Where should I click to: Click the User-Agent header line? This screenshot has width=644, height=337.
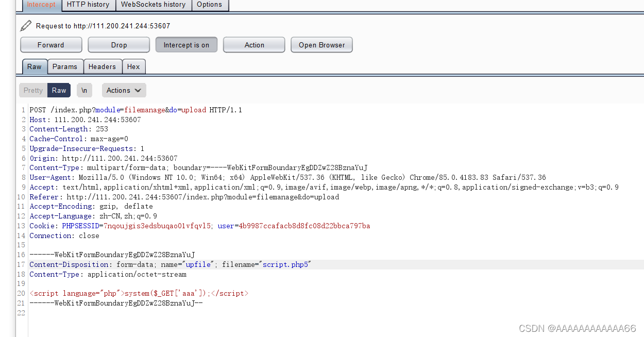tap(287, 177)
